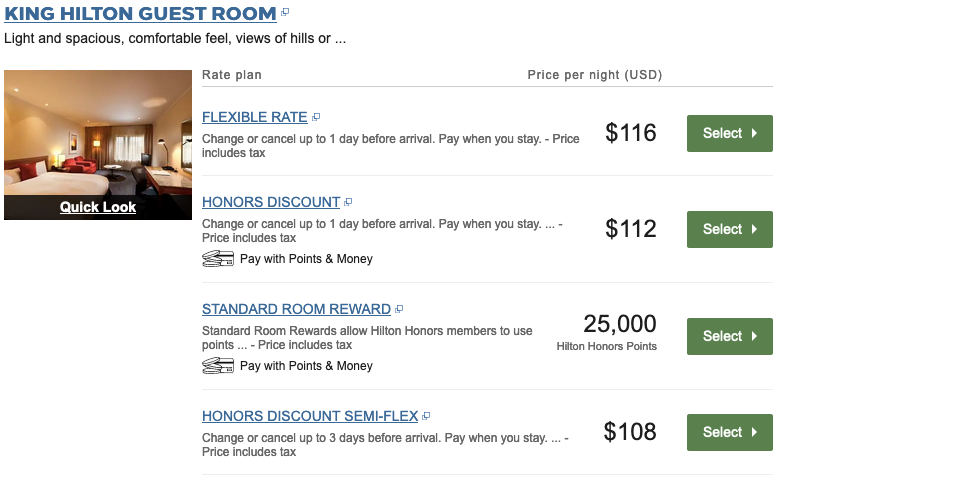The width and height of the screenshot is (967, 483).
Task: Click Pay with Points & Money text under Honors Discount
Action: pos(306,259)
